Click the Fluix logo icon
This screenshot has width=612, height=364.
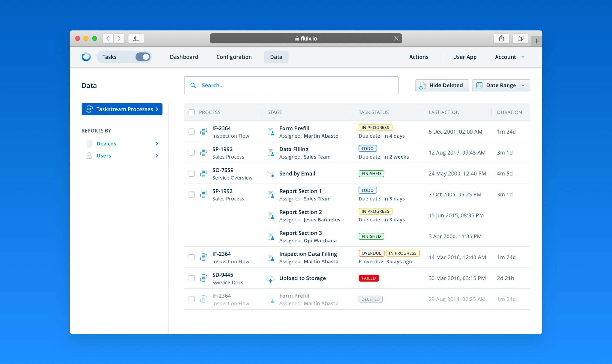pos(86,57)
